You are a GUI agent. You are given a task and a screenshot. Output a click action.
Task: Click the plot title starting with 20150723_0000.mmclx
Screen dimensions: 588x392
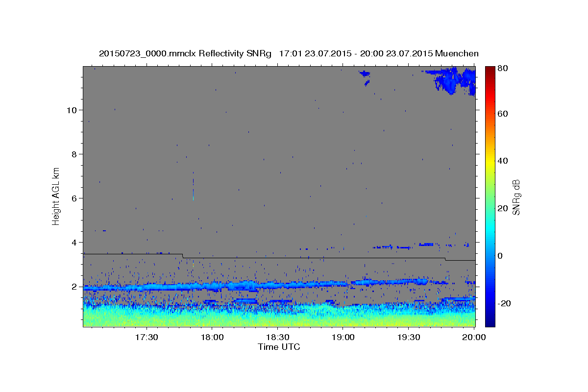289,53
